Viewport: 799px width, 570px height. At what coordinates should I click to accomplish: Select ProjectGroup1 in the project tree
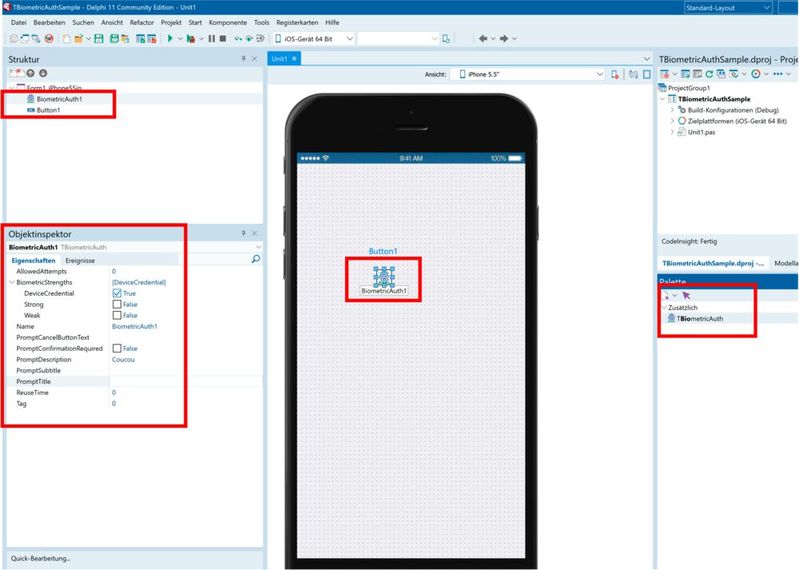pyautogui.click(x=688, y=88)
